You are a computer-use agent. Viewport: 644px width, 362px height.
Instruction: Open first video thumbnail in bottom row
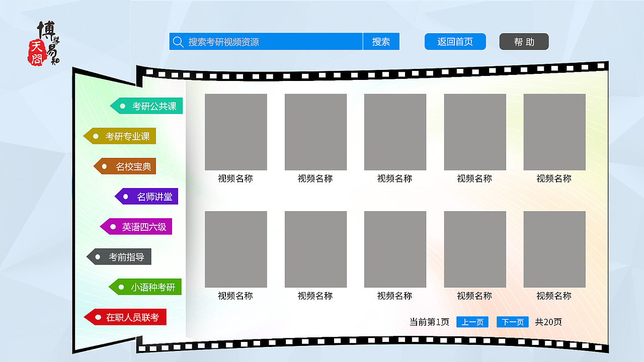click(236, 249)
